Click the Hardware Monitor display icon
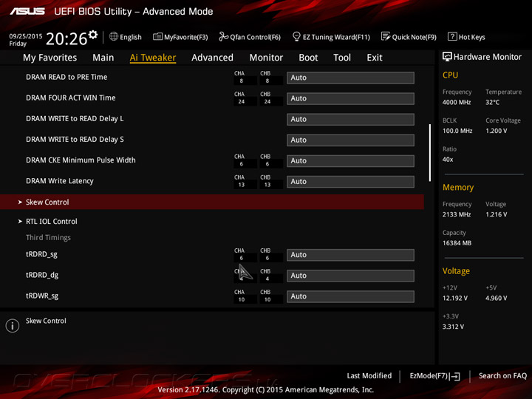Screen dimensions: 532x399 [447, 57]
